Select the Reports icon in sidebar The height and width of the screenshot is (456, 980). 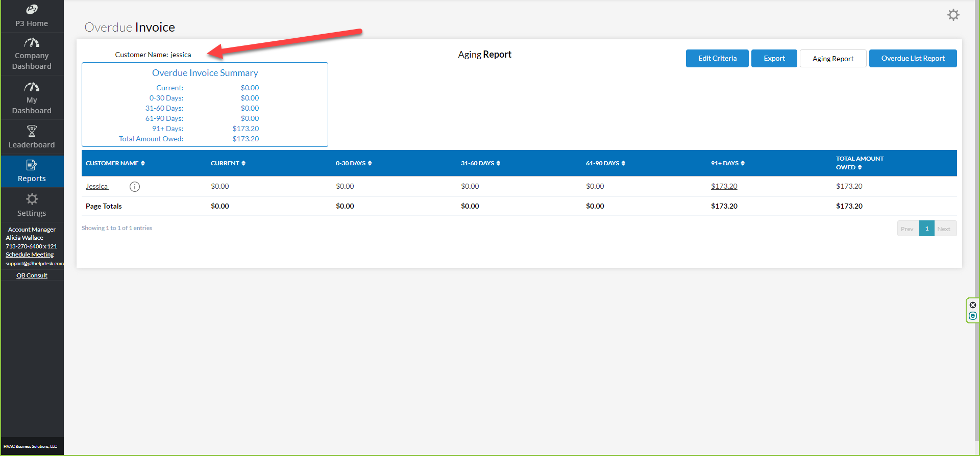click(x=32, y=165)
